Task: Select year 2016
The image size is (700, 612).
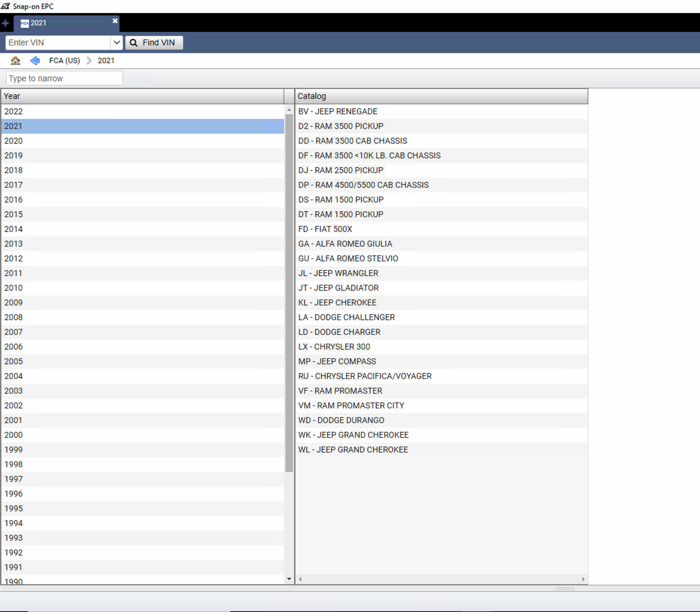Action: tap(142, 199)
